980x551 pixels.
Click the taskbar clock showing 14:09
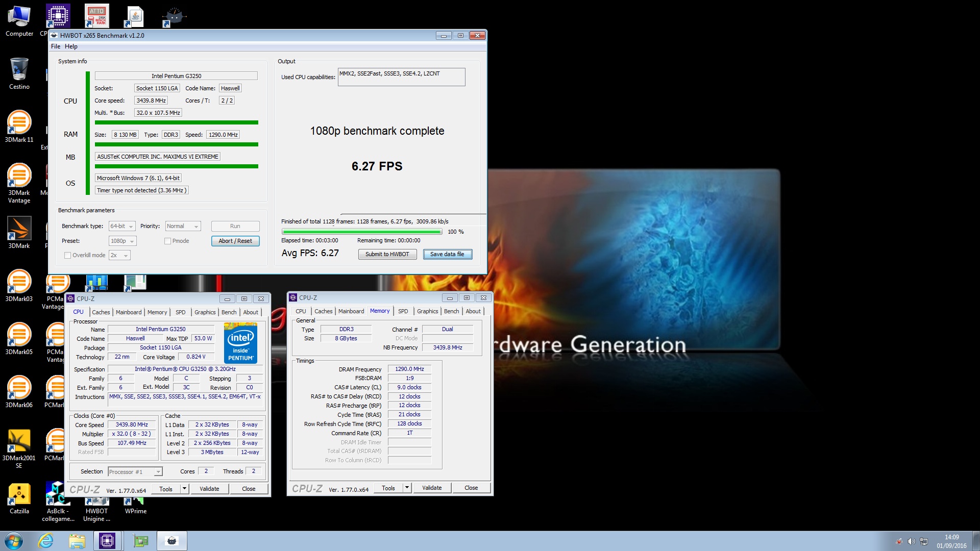pos(951,541)
